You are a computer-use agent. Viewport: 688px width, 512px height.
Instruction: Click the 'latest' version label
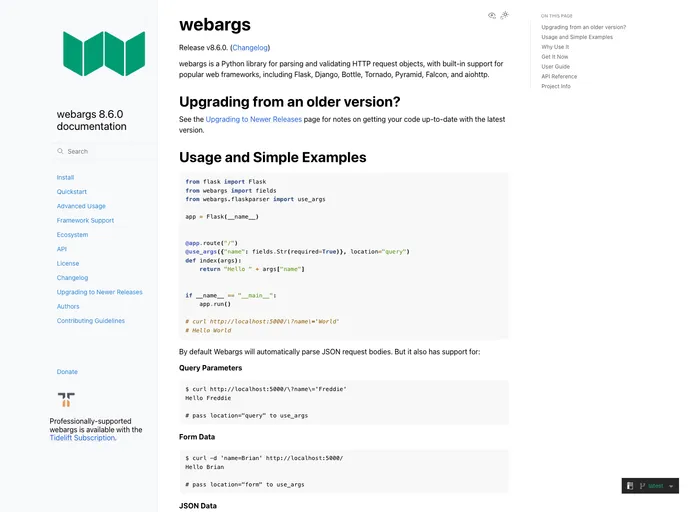pos(656,486)
